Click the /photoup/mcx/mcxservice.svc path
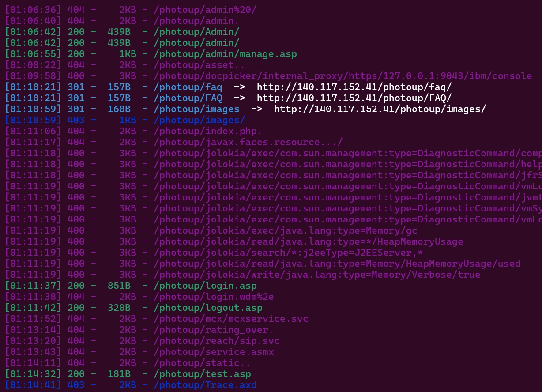The image size is (542, 392). (231, 319)
